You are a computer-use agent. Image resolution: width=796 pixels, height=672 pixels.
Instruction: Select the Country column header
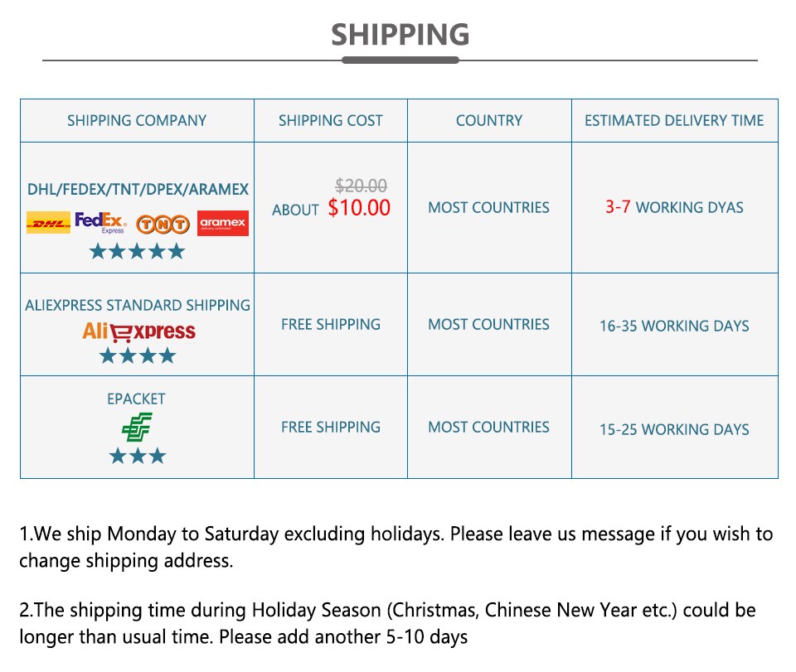(489, 121)
